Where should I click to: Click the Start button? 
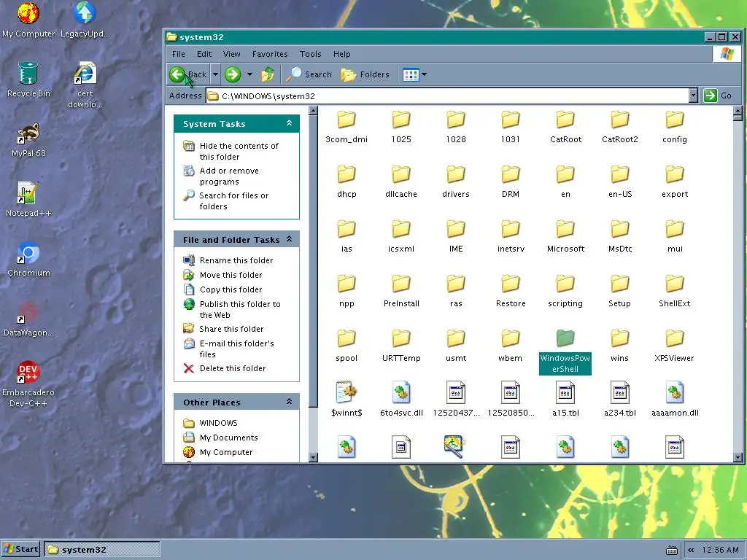pyautogui.click(x=21, y=549)
